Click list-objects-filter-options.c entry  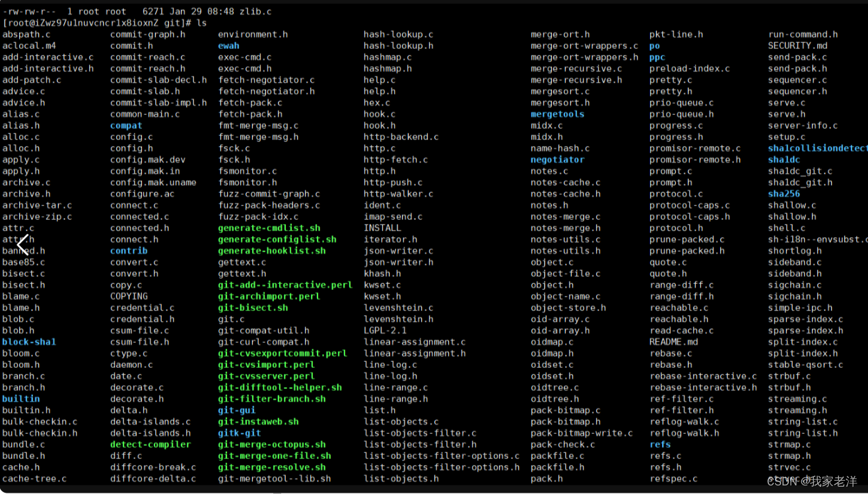click(x=442, y=456)
